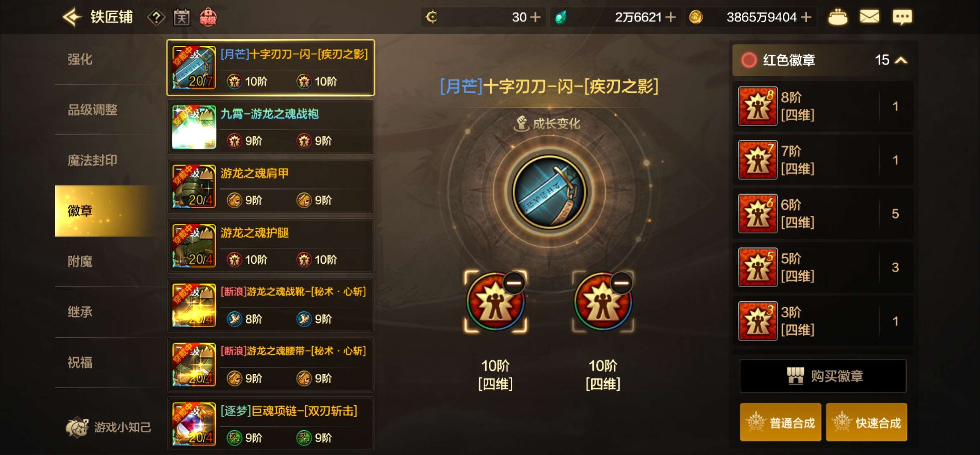Open the calendar 天 icon
The height and width of the screenshot is (455, 980).
pyautogui.click(x=181, y=18)
